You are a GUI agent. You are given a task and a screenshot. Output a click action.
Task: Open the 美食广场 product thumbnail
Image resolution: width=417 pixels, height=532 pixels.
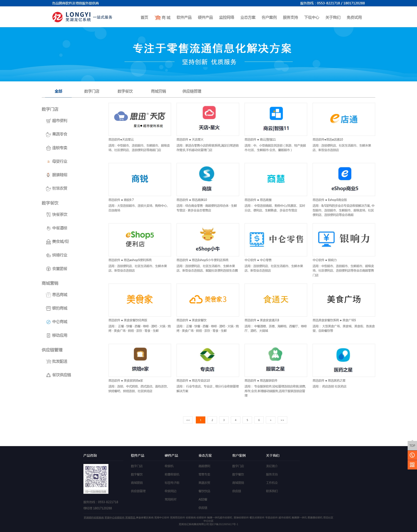pos(344,300)
